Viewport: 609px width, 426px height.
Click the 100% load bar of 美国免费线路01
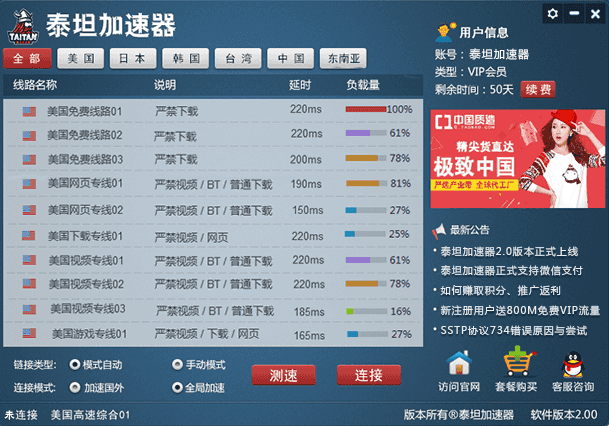click(365, 109)
